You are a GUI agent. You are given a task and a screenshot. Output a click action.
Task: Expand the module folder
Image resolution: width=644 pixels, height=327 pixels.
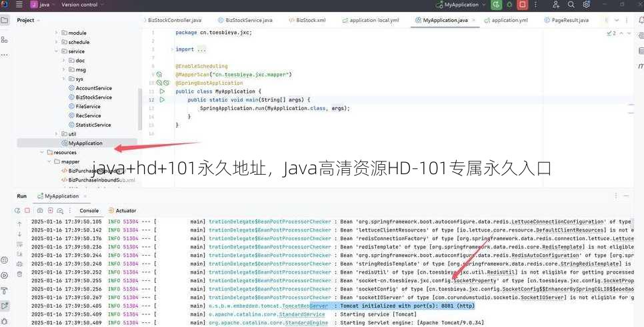click(x=56, y=33)
